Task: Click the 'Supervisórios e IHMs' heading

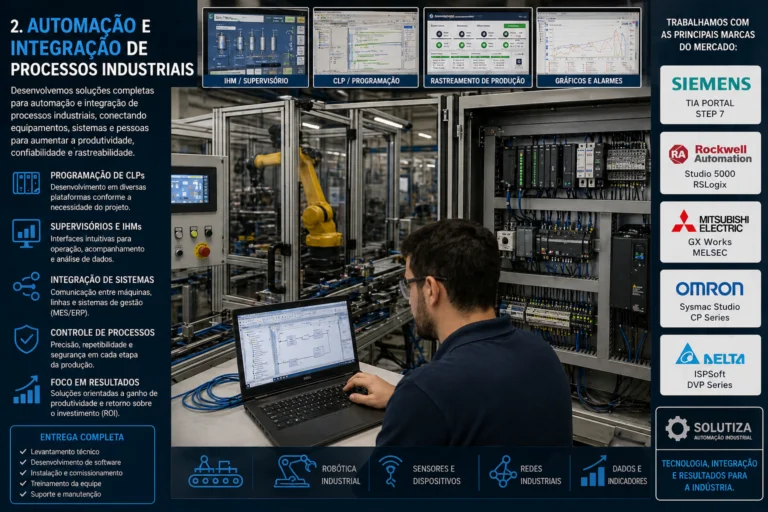Action: 96,226
